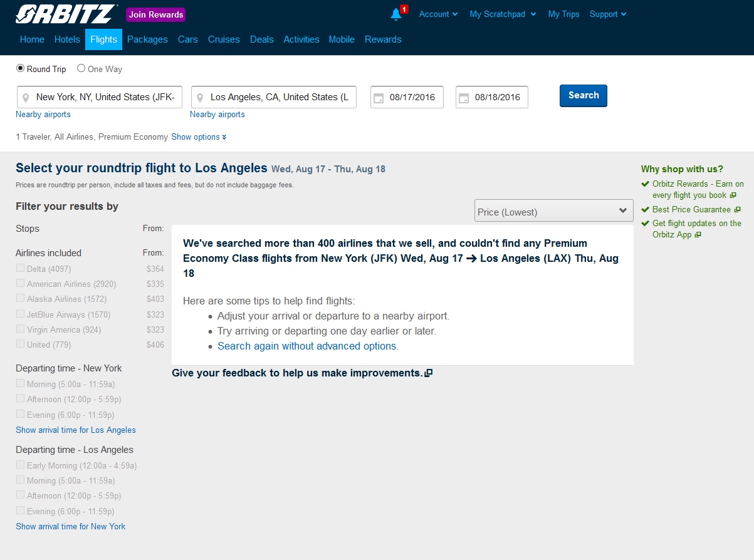Click external link icon beside feedback text
Viewport: 754px width, 560px height.
click(429, 373)
